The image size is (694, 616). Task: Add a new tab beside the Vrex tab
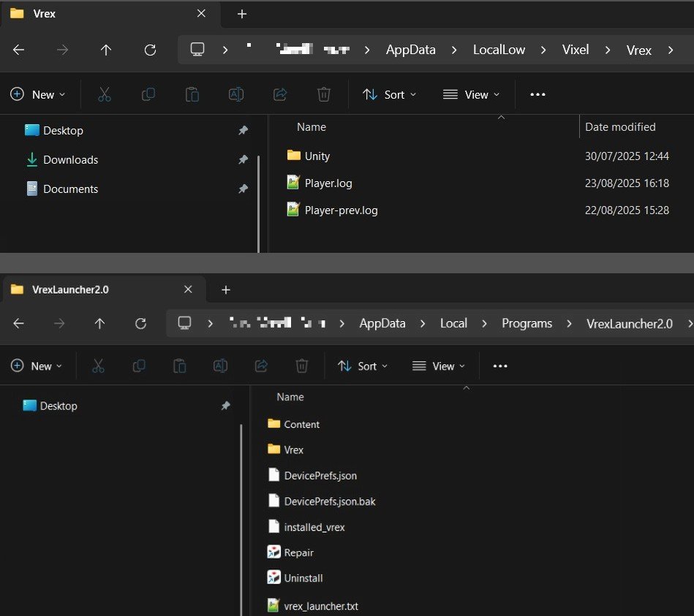click(242, 14)
